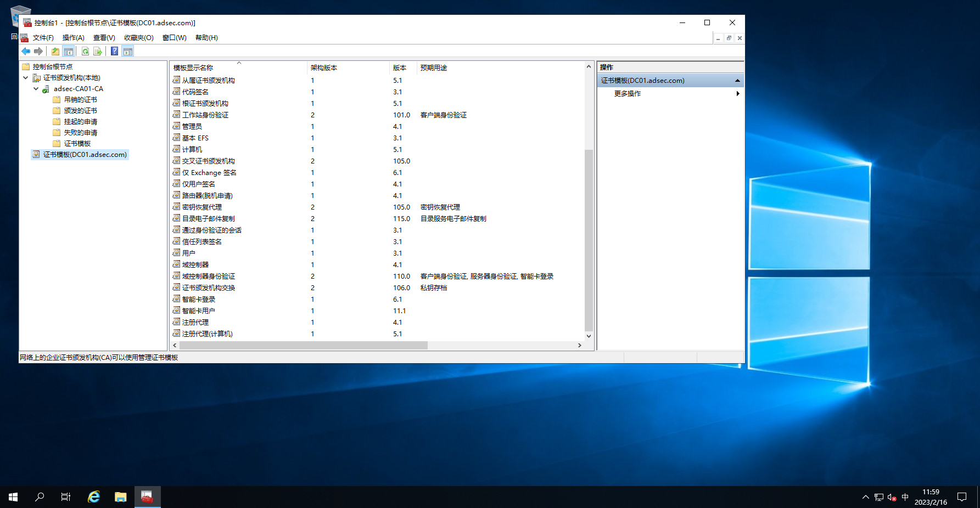Open File Explorer from the taskbar
Screen dimensions: 980x508
coord(120,497)
